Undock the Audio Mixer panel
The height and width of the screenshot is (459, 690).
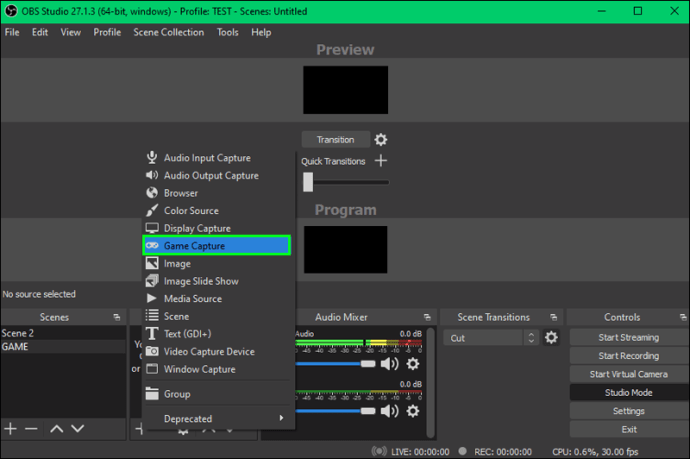(x=427, y=317)
